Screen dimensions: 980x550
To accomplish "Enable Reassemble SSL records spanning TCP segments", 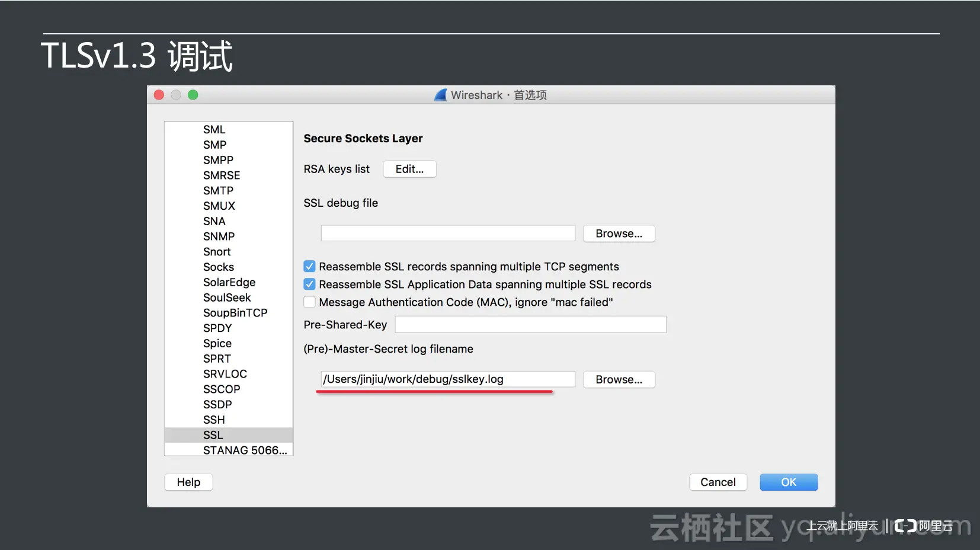I will [x=309, y=267].
